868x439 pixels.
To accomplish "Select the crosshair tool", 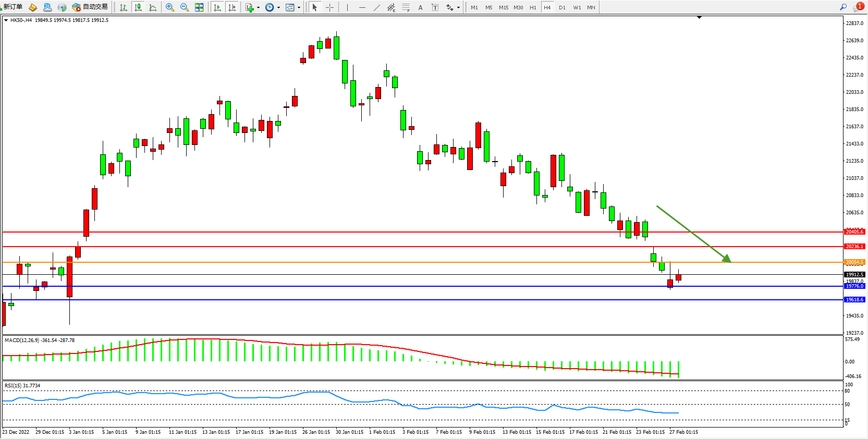I will (x=329, y=7).
